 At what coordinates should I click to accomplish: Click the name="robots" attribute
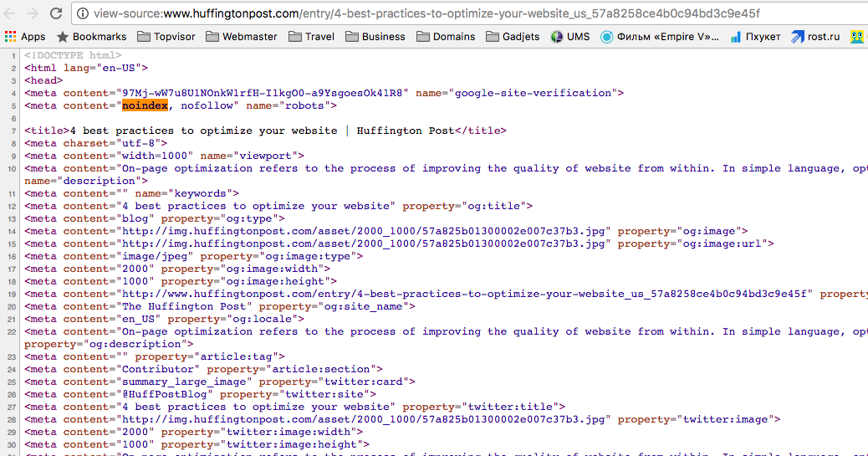288,105
